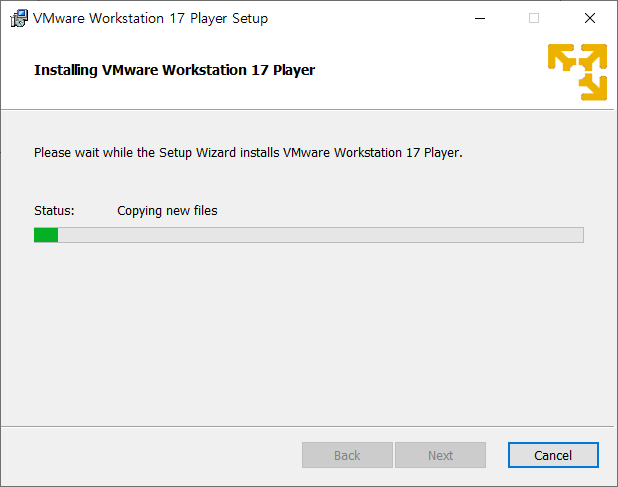
Task: Minimize the Setup window
Action: click(480, 18)
